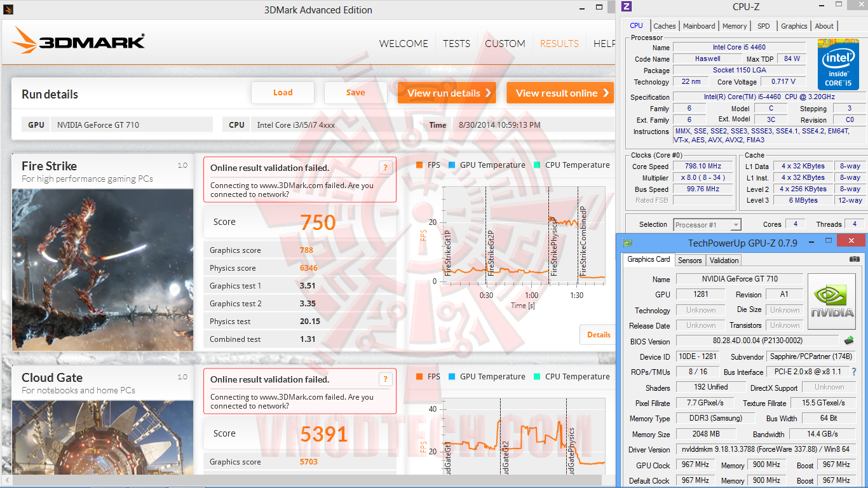This screenshot has width=868, height=488.
Task: Click the Intel Core i5 logo in CPU-Z
Action: [x=837, y=64]
